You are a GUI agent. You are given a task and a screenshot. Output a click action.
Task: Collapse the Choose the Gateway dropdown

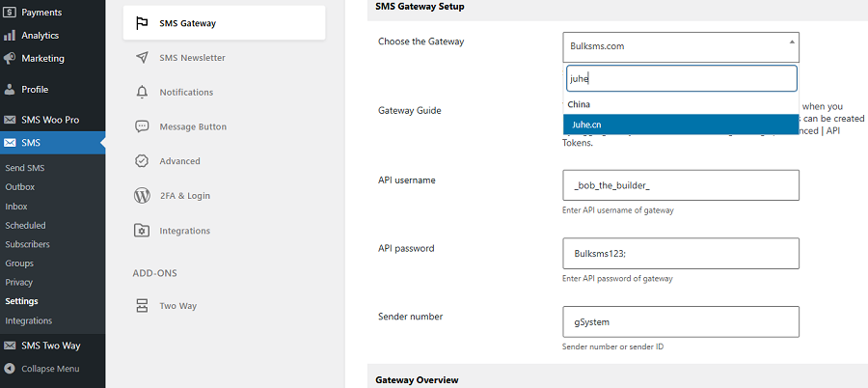coord(681,46)
